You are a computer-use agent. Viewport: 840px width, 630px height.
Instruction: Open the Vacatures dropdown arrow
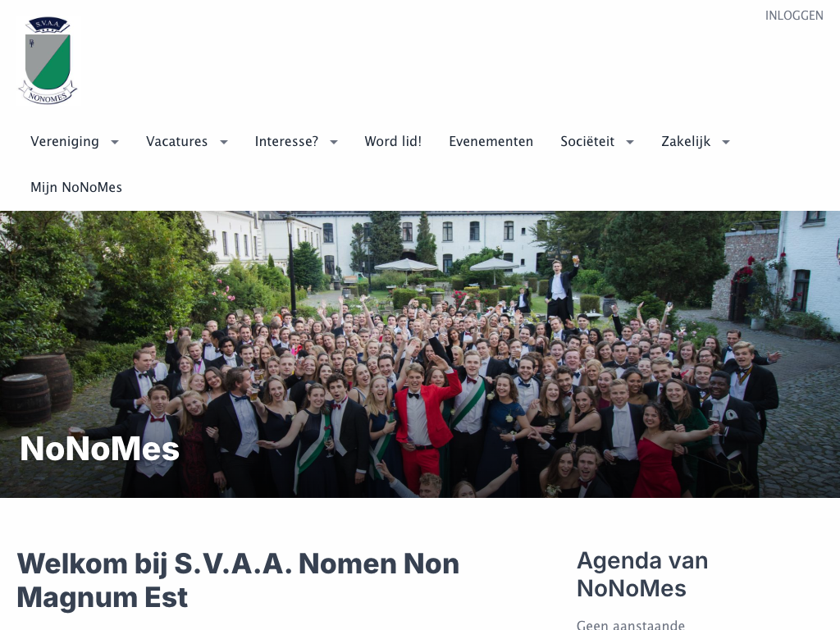(x=224, y=142)
